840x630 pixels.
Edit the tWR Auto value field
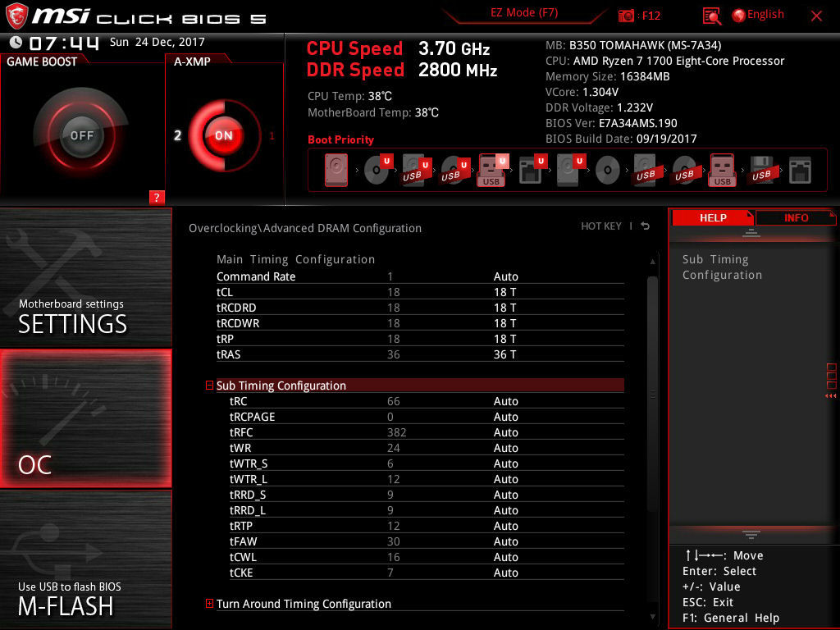pos(505,448)
